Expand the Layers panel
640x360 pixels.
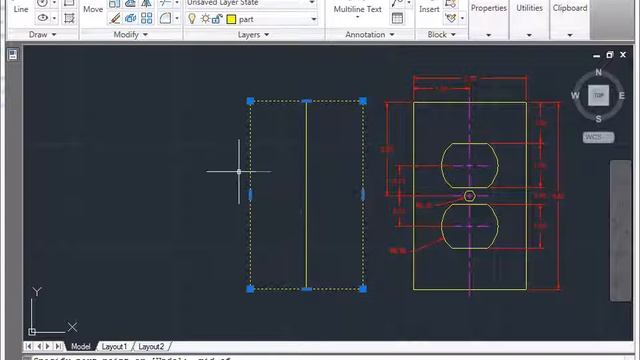pos(253,35)
